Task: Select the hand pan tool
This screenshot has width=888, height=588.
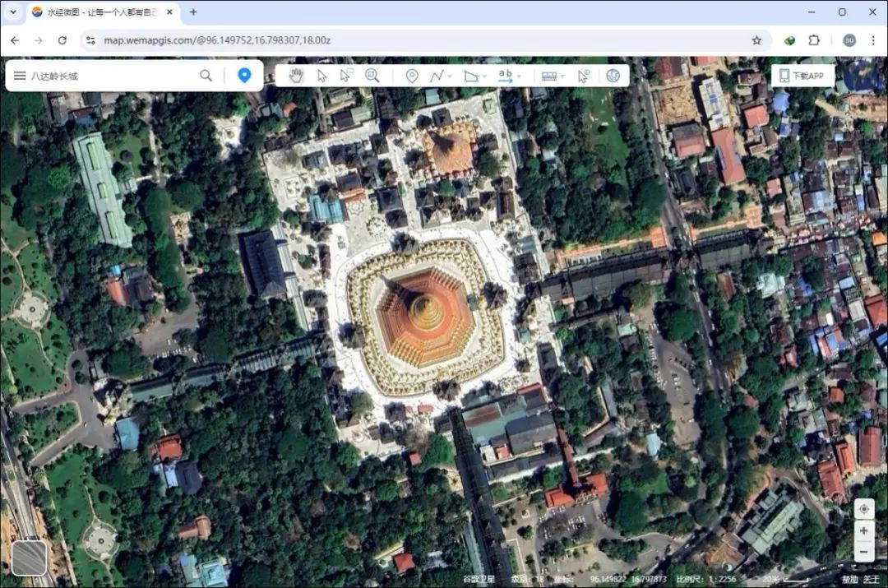Action: pos(296,76)
